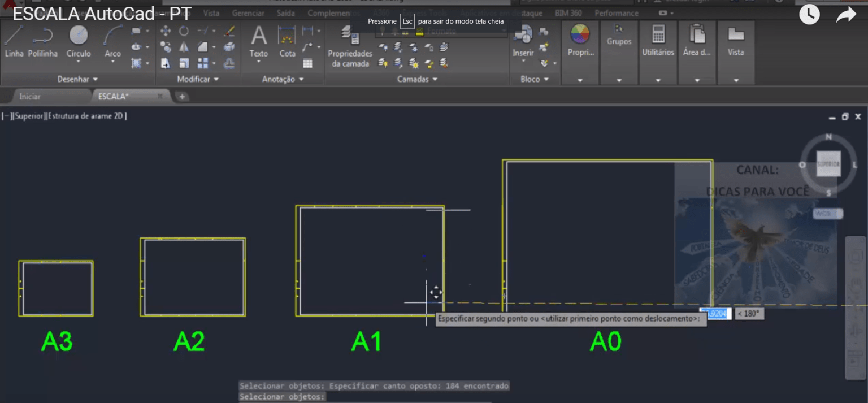Select the Polilinha tool
Screen dimensions: 868x403
click(43, 41)
